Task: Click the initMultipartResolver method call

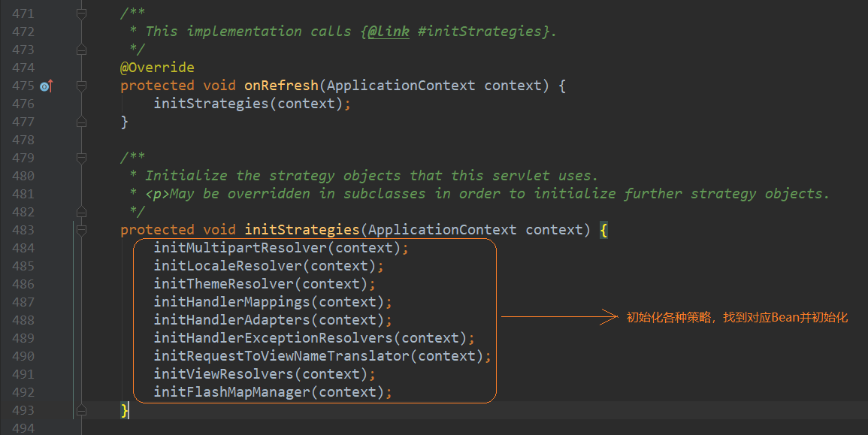Action: [243, 248]
